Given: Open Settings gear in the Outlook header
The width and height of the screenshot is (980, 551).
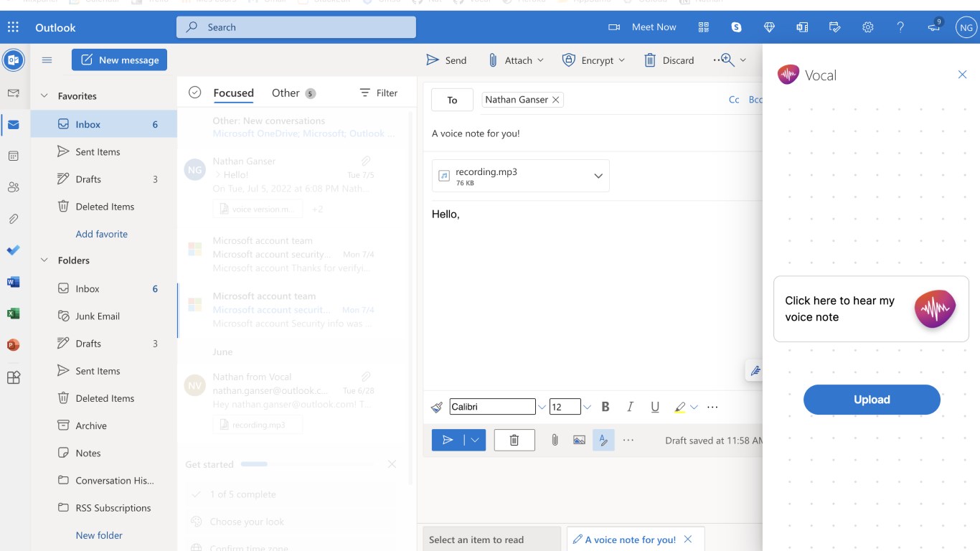Looking at the screenshot, I should tap(867, 27).
